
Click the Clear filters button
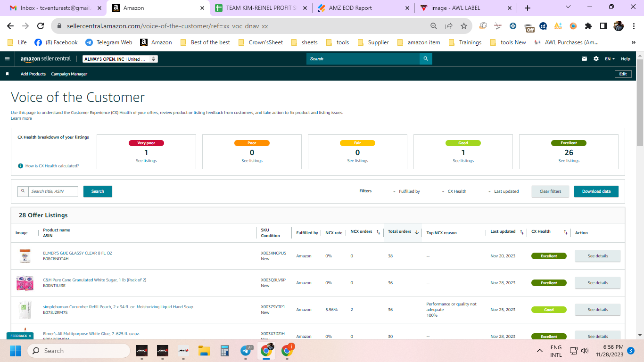coord(550,191)
